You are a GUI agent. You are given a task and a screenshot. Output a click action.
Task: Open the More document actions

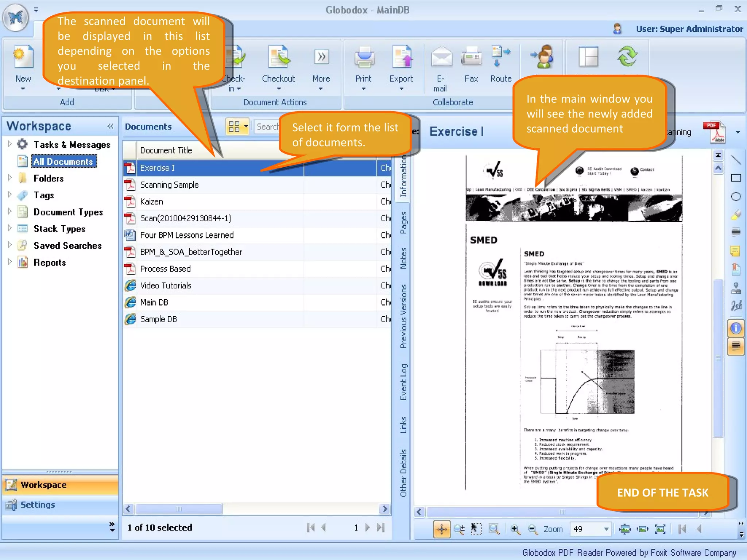[321, 57]
